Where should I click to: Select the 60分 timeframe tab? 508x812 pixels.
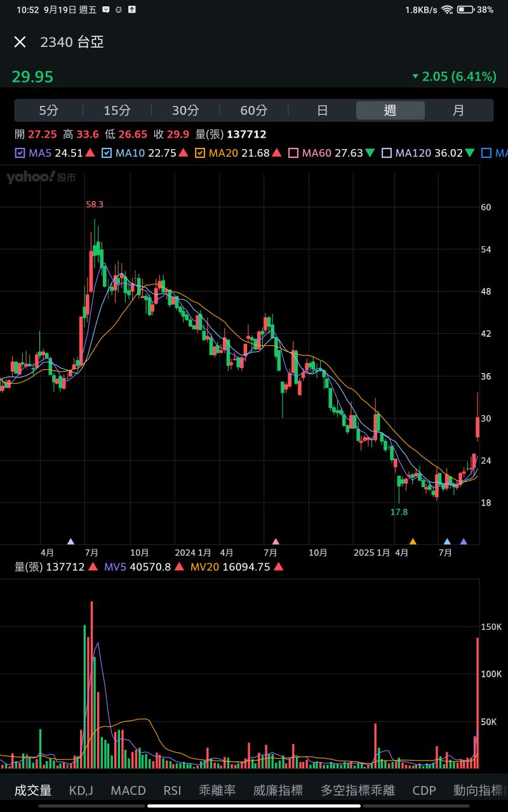[x=253, y=110]
